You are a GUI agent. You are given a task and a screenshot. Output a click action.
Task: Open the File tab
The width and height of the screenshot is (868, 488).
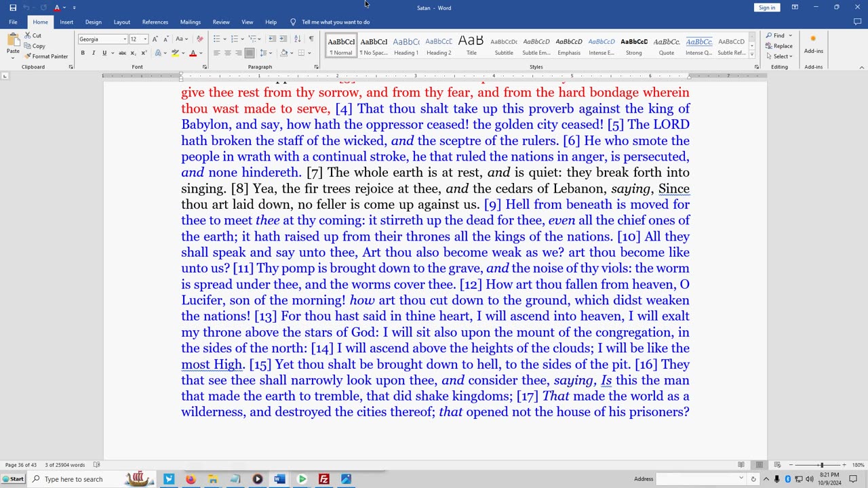[x=13, y=22]
